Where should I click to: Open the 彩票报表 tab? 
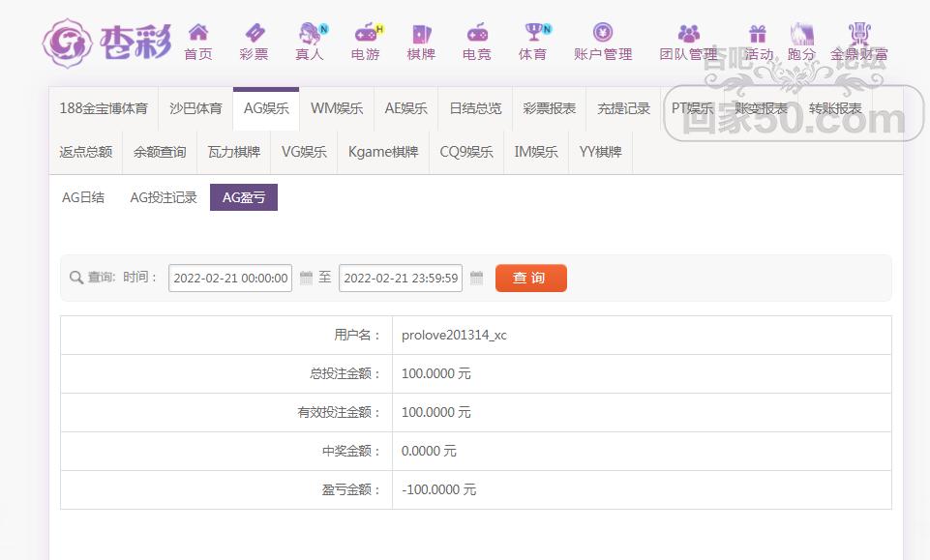coord(550,108)
